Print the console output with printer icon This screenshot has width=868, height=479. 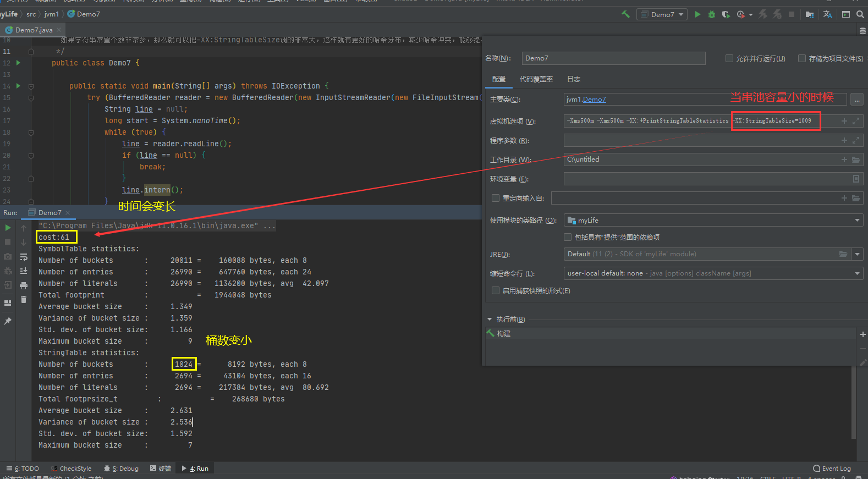pyautogui.click(x=24, y=285)
